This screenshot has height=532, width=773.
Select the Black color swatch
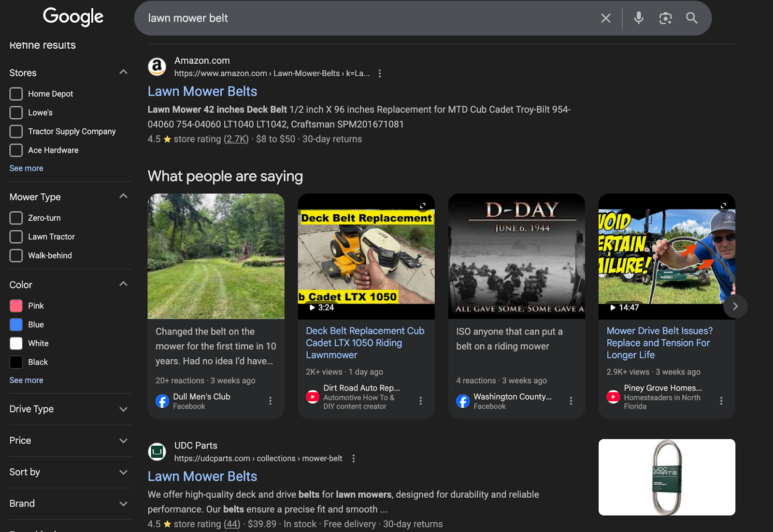point(16,362)
